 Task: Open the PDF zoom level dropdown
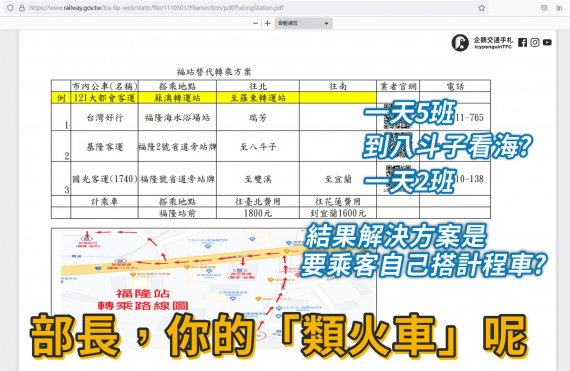tap(303, 23)
